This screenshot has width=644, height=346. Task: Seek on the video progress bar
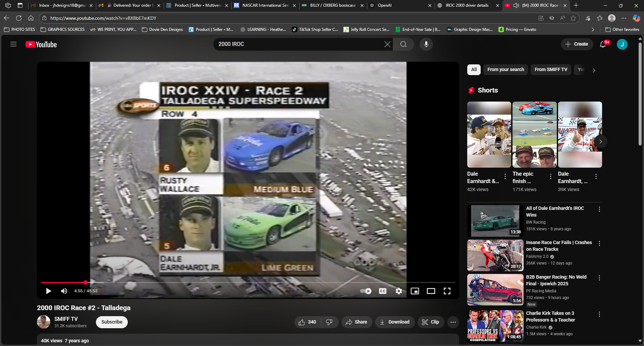coord(248,283)
